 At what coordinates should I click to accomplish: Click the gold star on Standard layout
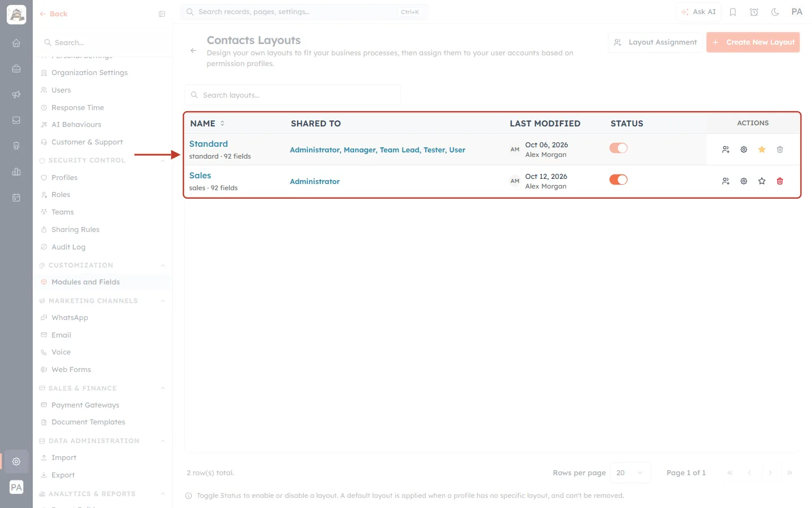pos(762,150)
